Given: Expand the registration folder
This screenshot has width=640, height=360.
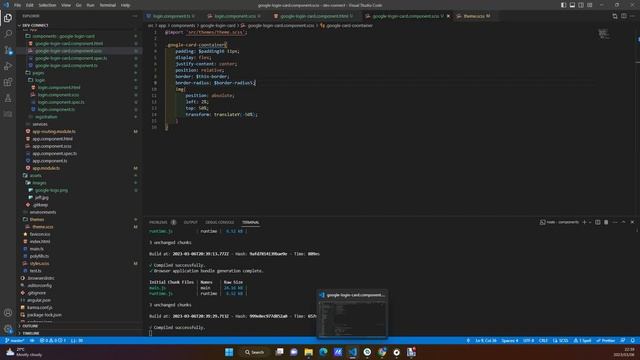Looking at the screenshot, I should pyautogui.click(x=46, y=117).
